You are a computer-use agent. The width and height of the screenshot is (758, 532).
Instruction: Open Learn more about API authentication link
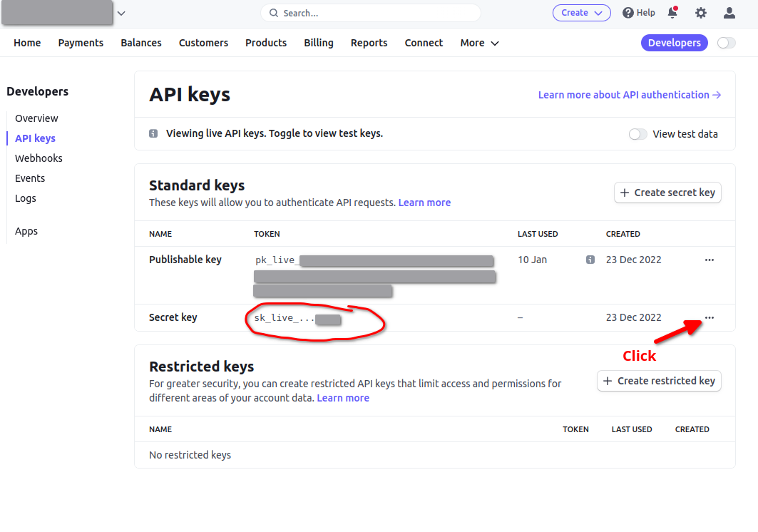pos(629,95)
